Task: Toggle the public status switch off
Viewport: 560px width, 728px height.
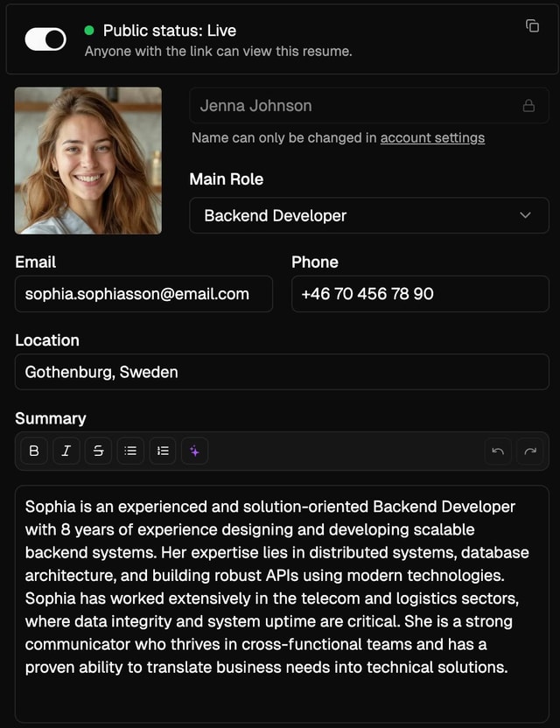Action: [x=45, y=39]
